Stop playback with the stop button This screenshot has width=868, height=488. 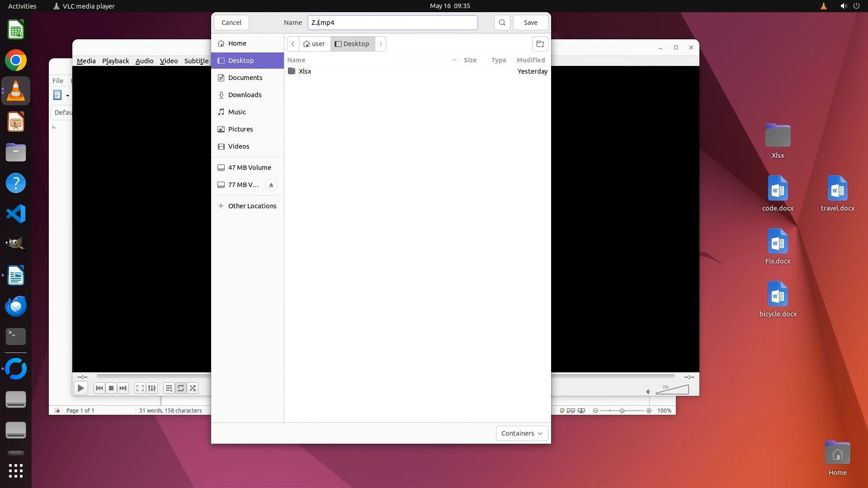click(x=111, y=388)
